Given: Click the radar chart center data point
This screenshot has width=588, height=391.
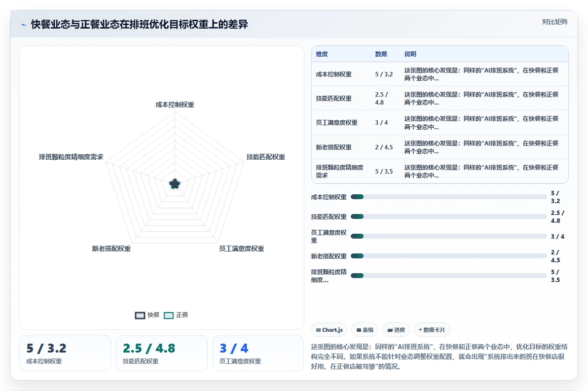Looking at the screenshot, I should coord(175,184).
